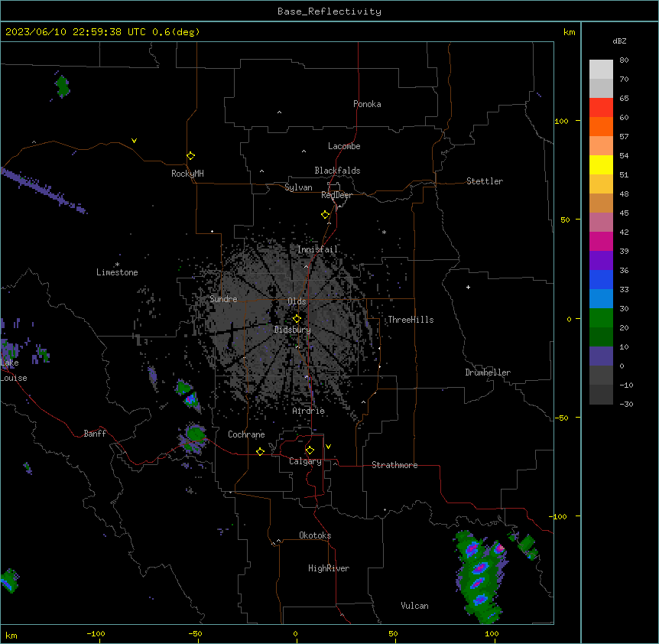Screen dimensions: 659x644
Task: Click the blue 36 dBZ legend swatch
Action: (x=601, y=279)
